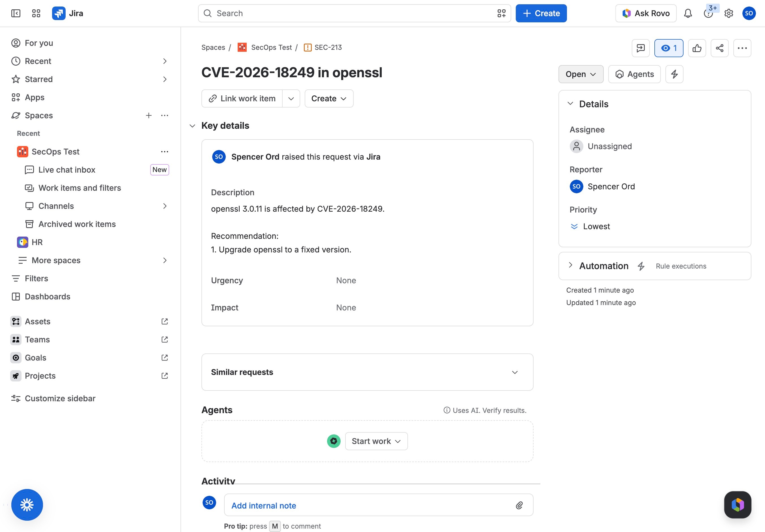Open the Spaces more options ellipsis
This screenshot has width=765, height=532.
pos(165,115)
